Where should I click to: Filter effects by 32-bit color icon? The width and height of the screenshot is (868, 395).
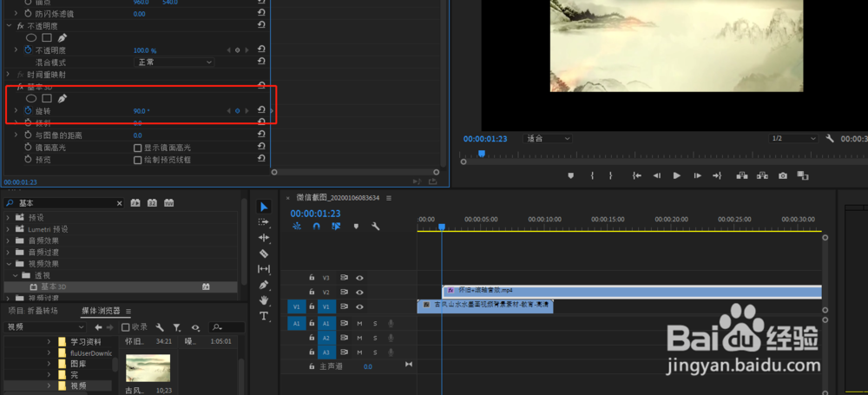pyautogui.click(x=152, y=203)
